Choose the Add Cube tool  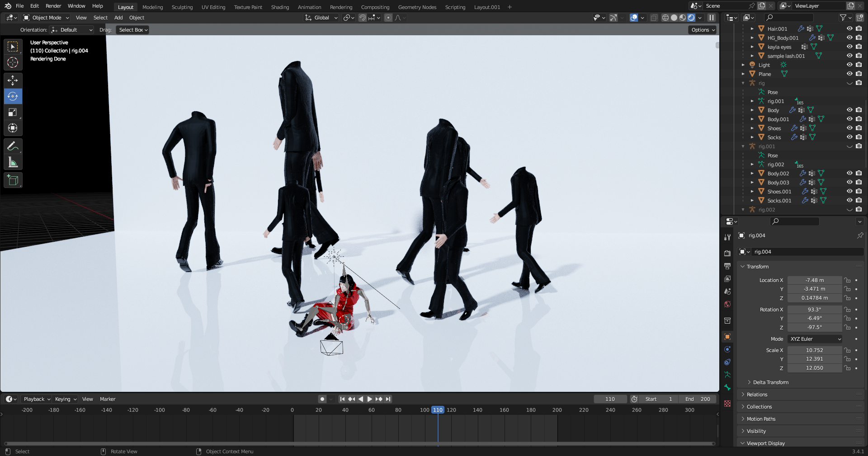pos(13,180)
